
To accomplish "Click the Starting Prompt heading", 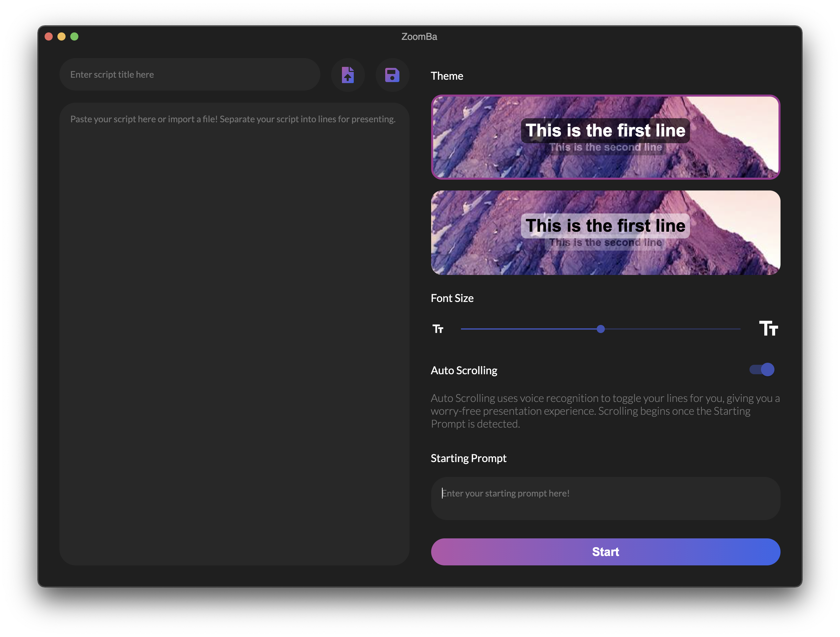I will click(x=468, y=458).
